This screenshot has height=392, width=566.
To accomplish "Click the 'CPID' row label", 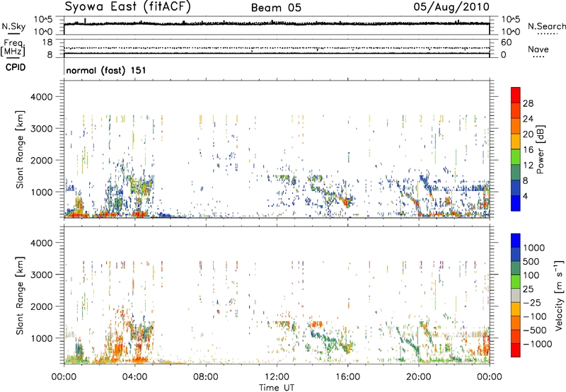I will (16, 67).
